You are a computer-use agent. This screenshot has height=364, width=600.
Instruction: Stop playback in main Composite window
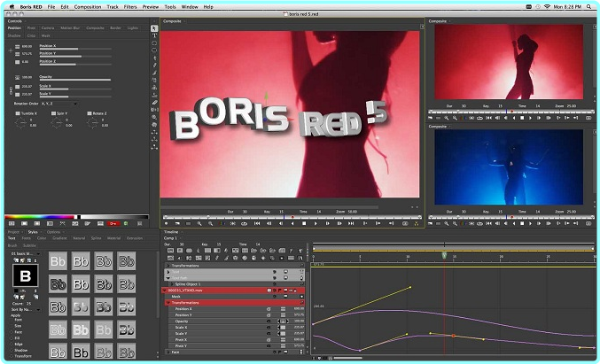coord(304,223)
